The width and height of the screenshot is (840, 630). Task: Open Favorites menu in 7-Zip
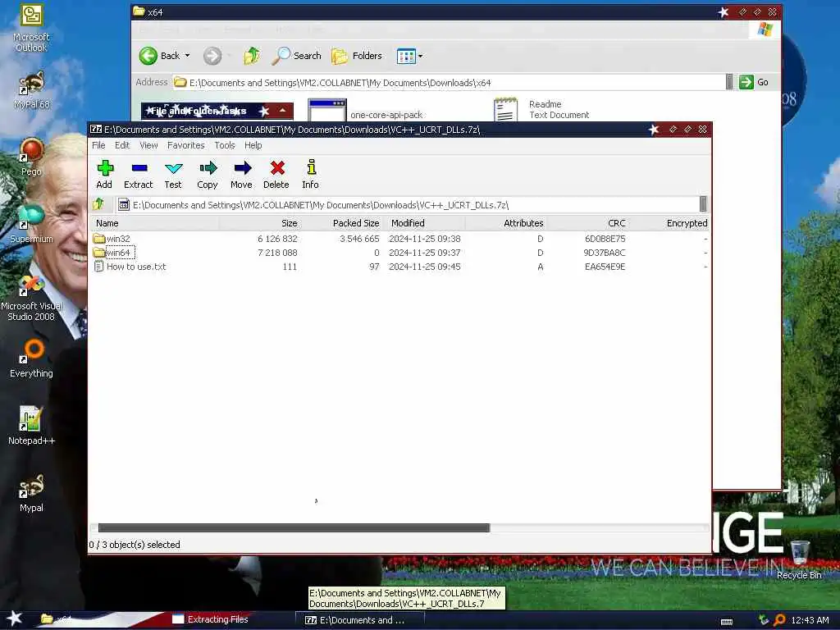186,145
